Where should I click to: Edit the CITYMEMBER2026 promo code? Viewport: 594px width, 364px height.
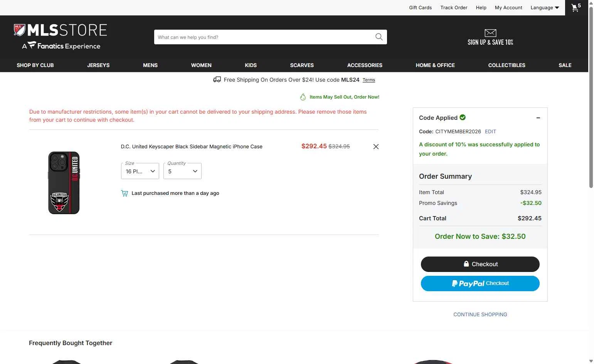[x=490, y=131]
